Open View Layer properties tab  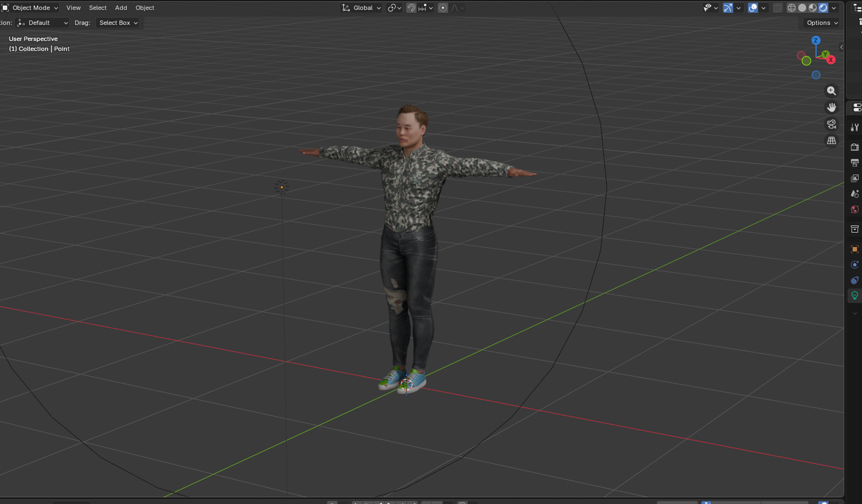(x=855, y=178)
